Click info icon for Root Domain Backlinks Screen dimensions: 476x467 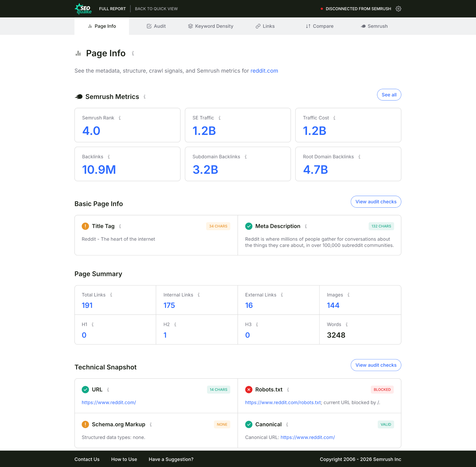359,157
